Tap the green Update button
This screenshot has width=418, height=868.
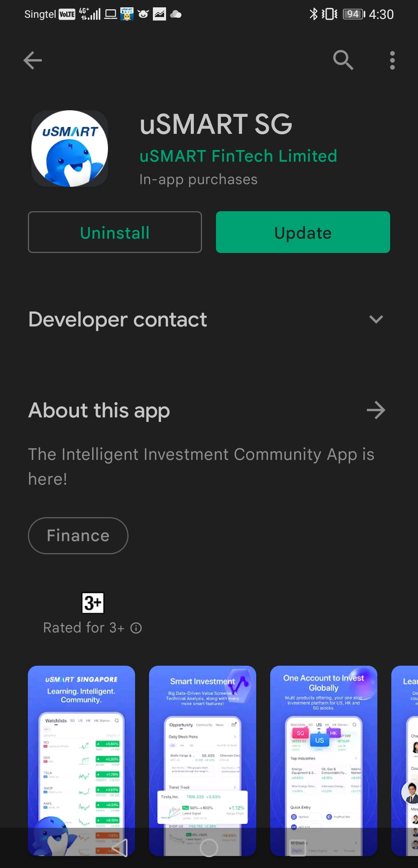(x=303, y=232)
